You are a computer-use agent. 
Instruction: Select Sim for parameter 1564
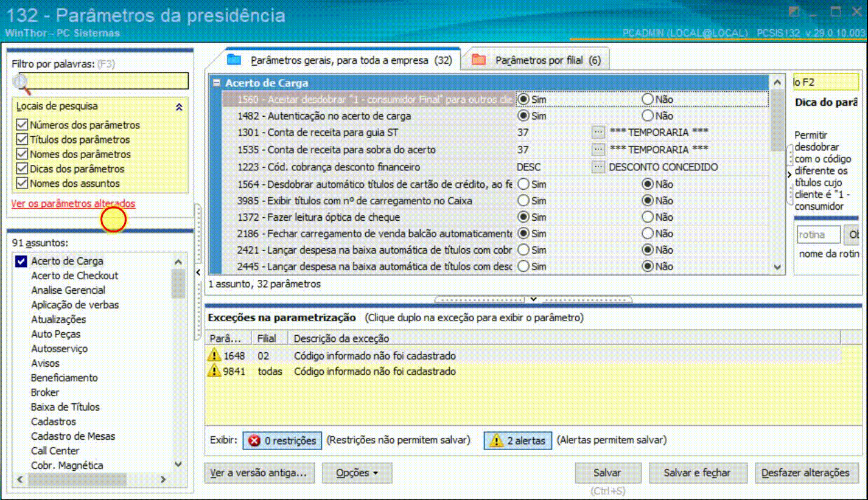pos(523,184)
